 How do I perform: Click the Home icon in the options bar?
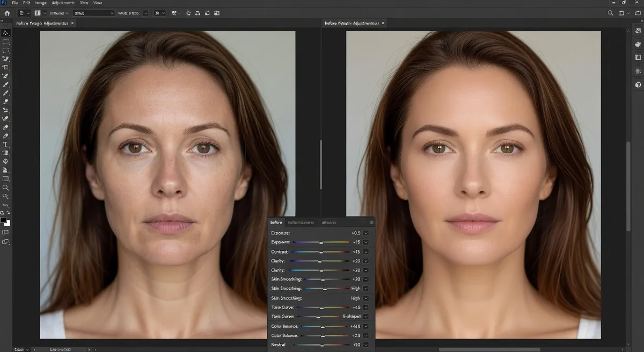pyautogui.click(x=8, y=13)
